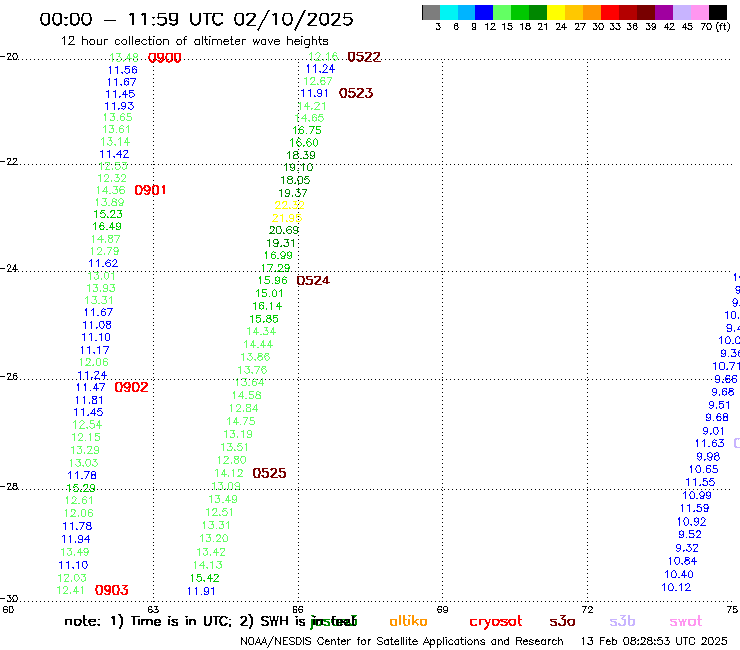Select the subtitle '12 hour collection of altimeter wave heights'
740x650 pixels.
[194, 41]
